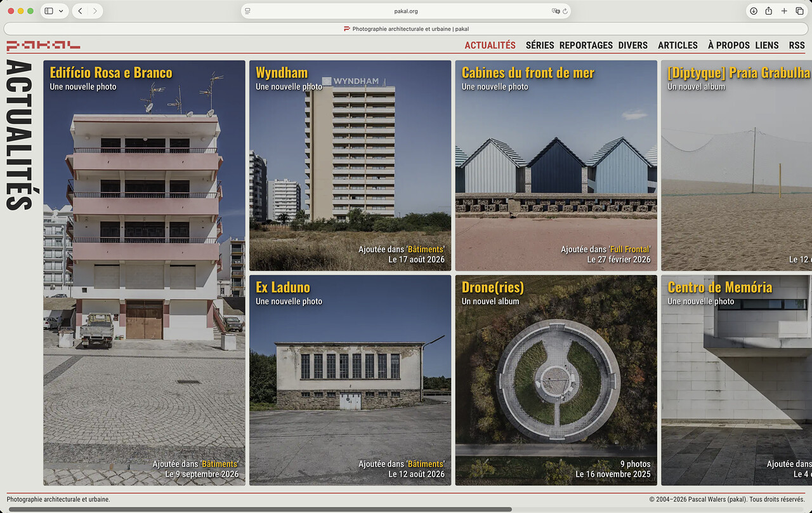812x513 pixels.
Task: Open Cabines du front de mer title
Action: (528, 72)
